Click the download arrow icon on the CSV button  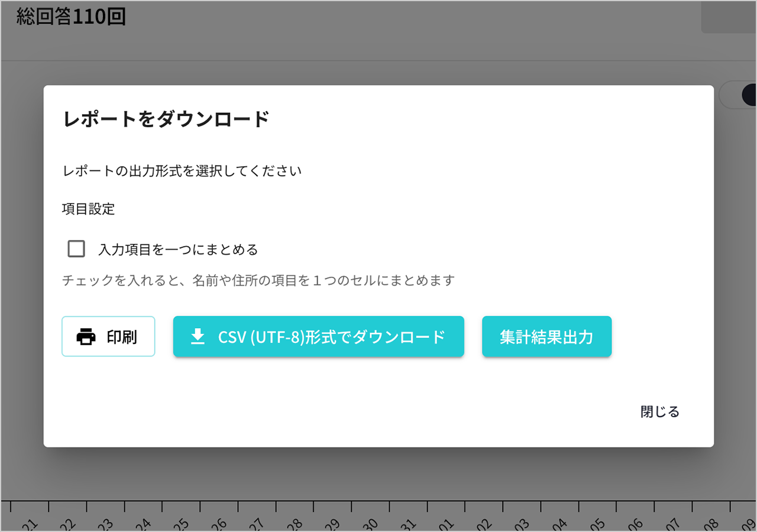pos(197,336)
